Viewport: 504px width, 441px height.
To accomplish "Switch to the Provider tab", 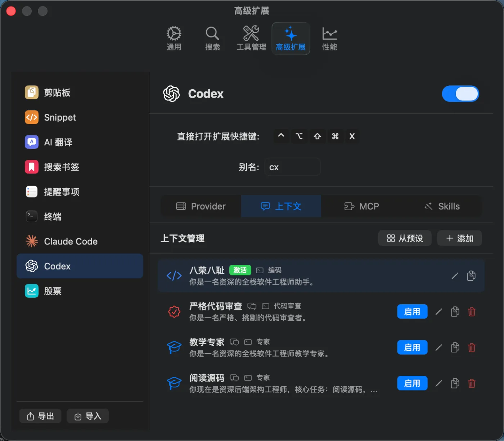I will (201, 206).
